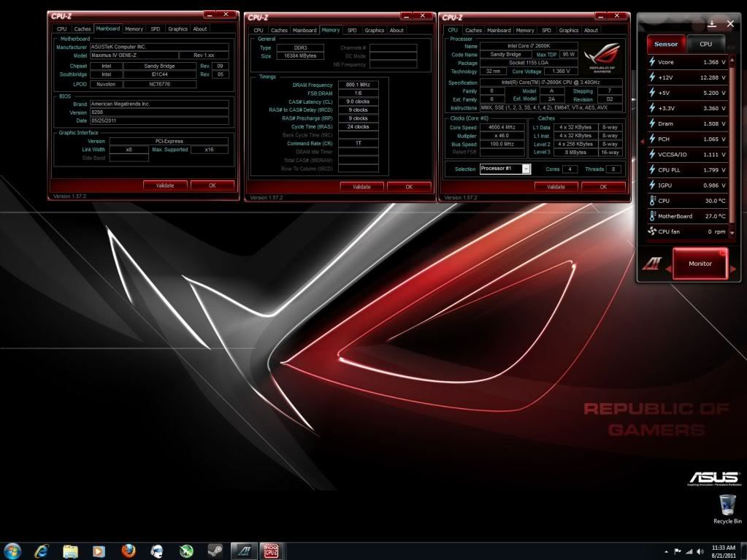Open the green X icon on taskbar
The image size is (747, 560).
point(185,551)
